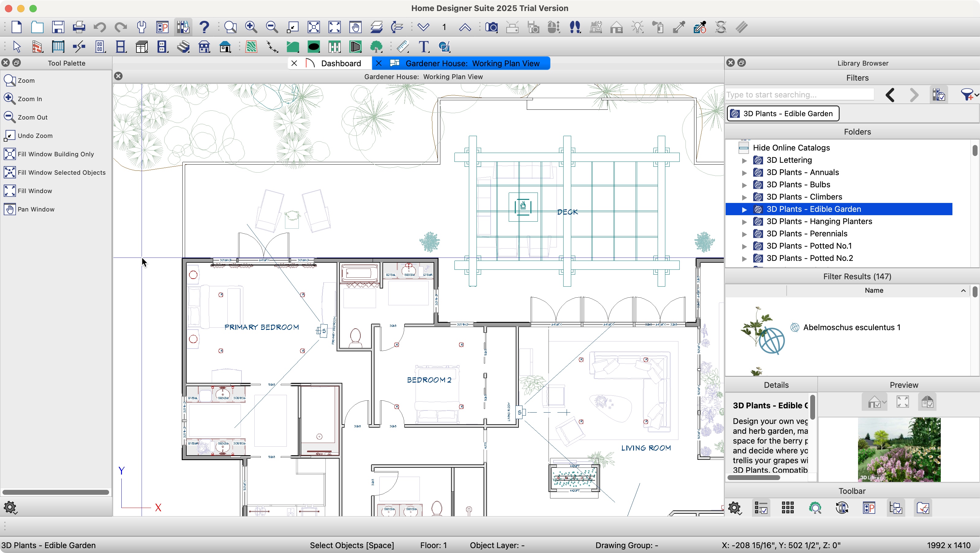Activate the Pan Window tool
Screen dimensions: 980x553
tap(36, 209)
